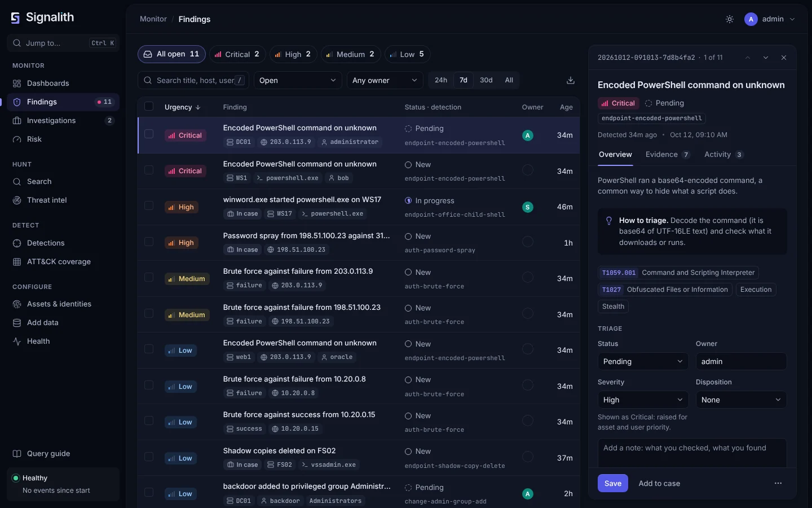Open the more options ellipsis menu
This screenshot has height=508, width=812.
click(778, 483)
